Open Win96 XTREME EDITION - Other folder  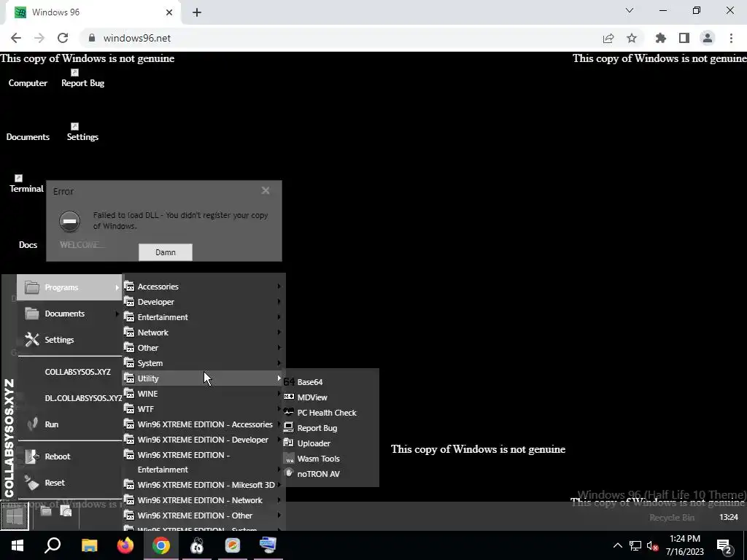click(204, 515)
